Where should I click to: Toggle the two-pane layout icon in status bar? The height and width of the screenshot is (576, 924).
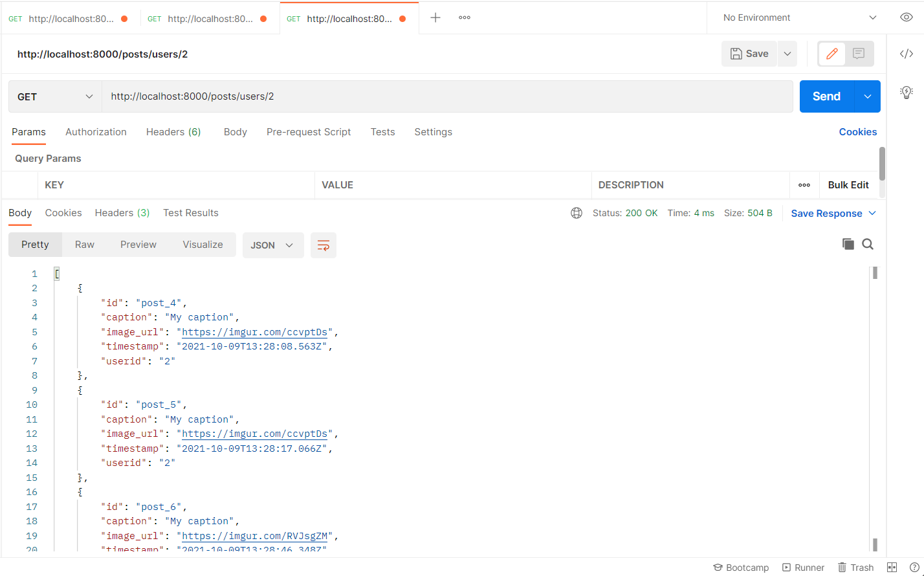tap(892, 567)
